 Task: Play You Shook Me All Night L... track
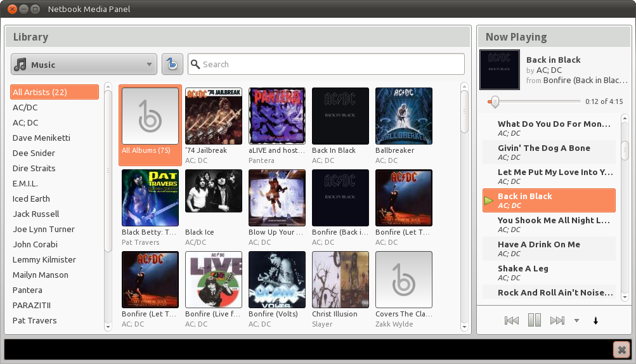(x=549, y=224)
